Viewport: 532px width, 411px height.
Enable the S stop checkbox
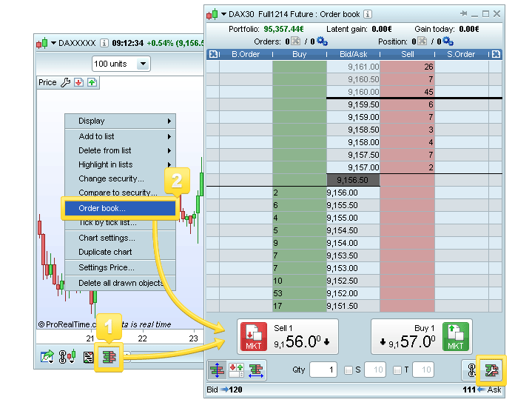point(349,370)
